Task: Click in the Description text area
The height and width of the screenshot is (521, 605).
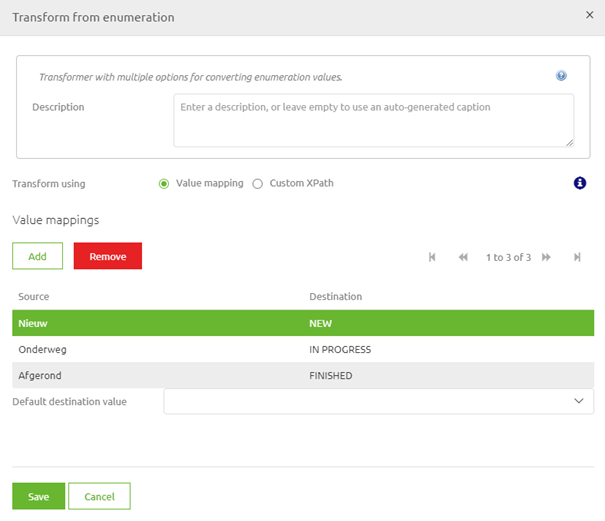Action: pos(373,120)
